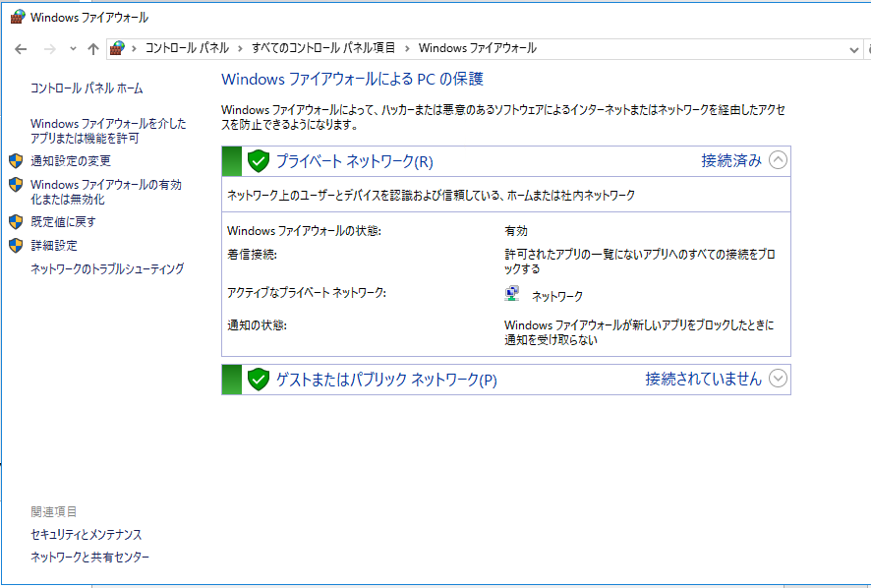Click 着信接続 label

click(253, 255)
